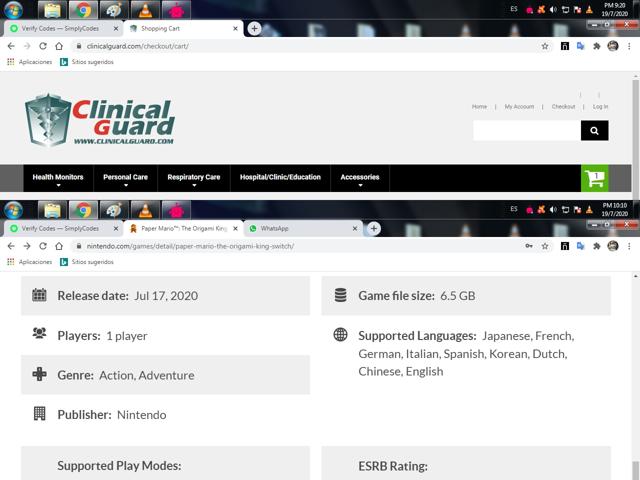640x480 pixels.
Task: Click the home icon in the ClinicalGuard window toolbar
Action: [x=59, y=46]
